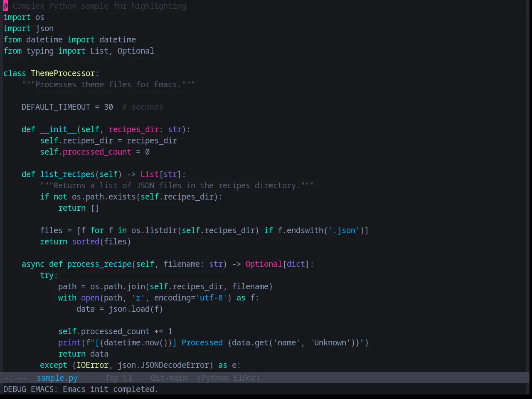Click 'json.load(f)' expression
Image resolution: width=532 pixels, height=399 pixels.
136,309
